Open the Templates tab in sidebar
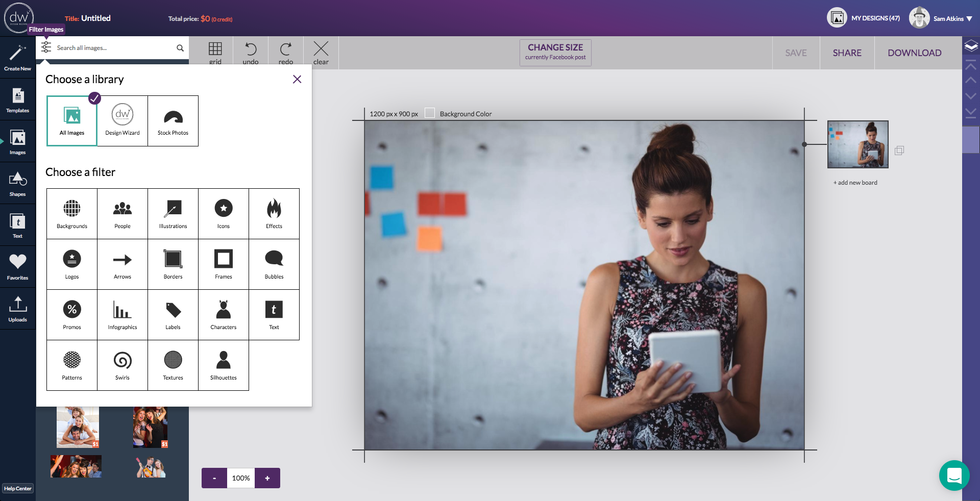The height and width of the screenshot is (501, 980). (18, 100)
